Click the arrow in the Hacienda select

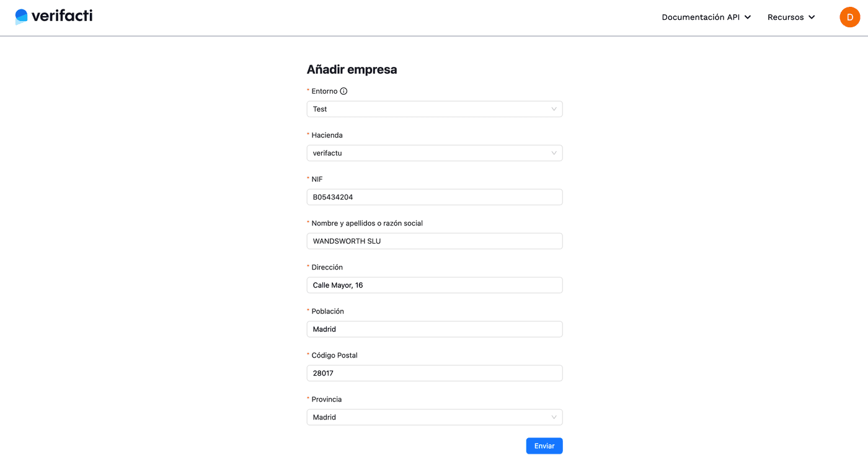[x=554, y=153]
